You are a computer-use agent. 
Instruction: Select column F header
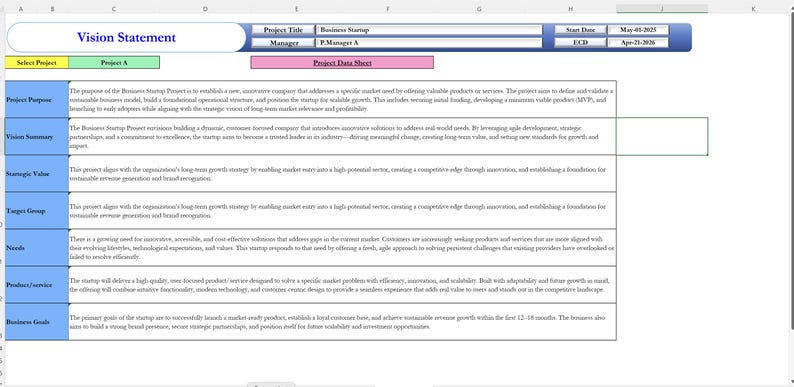(x=388, y=9)
